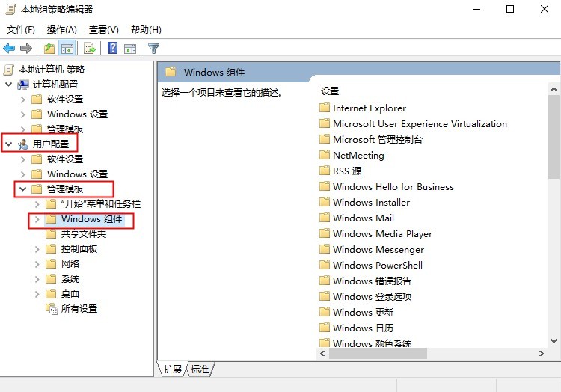The width and height of the screenshot is (561, 392).
Task: Click the Windows Installer folder icon
Action: tap(325, 202)
